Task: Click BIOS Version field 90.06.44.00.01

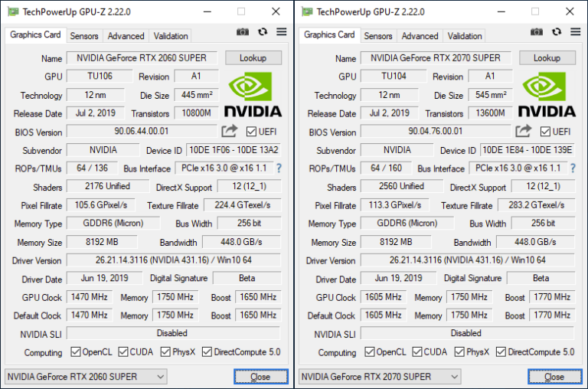Action: point(142,131)
